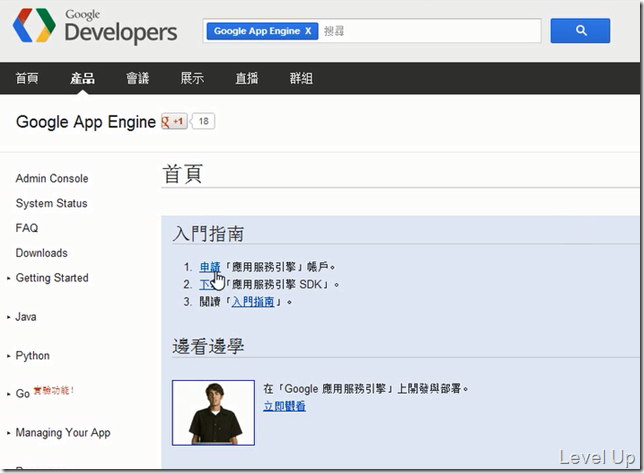Remove the Google App Engine search filter X
This screenshot has height=473, width=644.
(308, 31)
